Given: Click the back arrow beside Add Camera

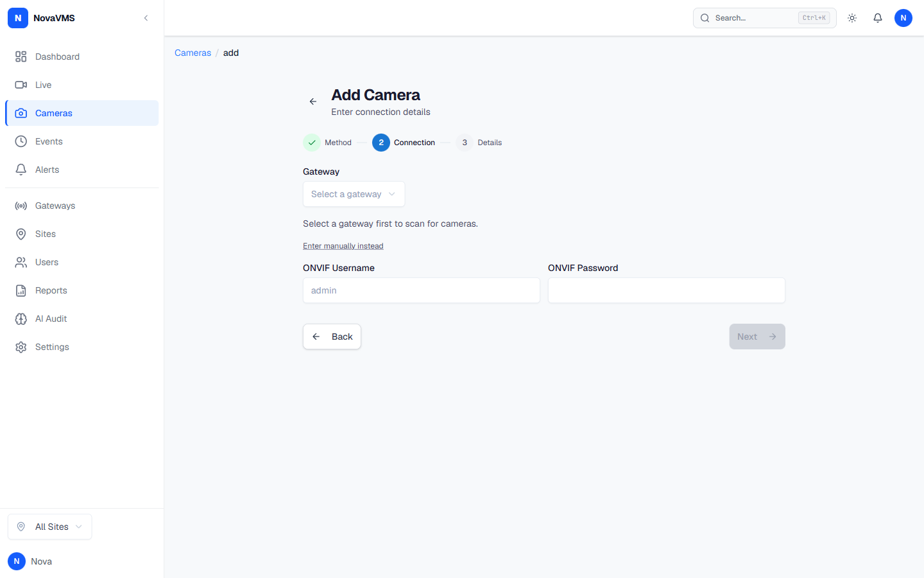Looking at the screenshot, I should (x=313, y=101).
